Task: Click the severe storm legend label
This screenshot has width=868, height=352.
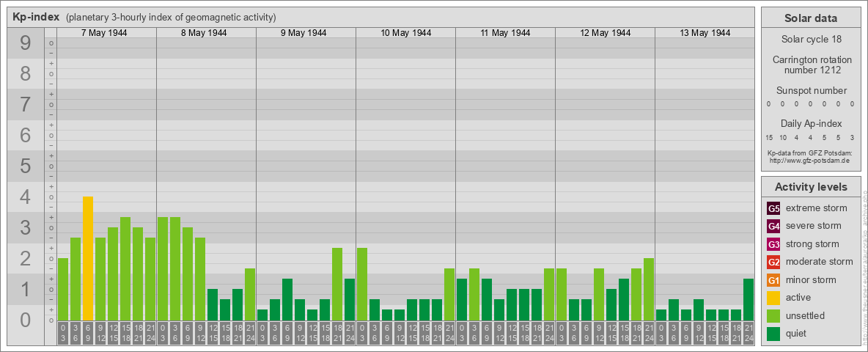Action: [x=814, y=226]
